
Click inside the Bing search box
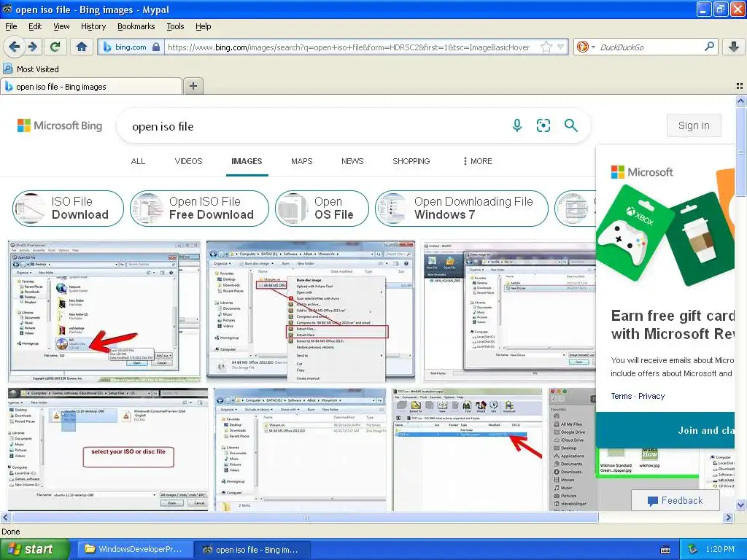[314, 126]
